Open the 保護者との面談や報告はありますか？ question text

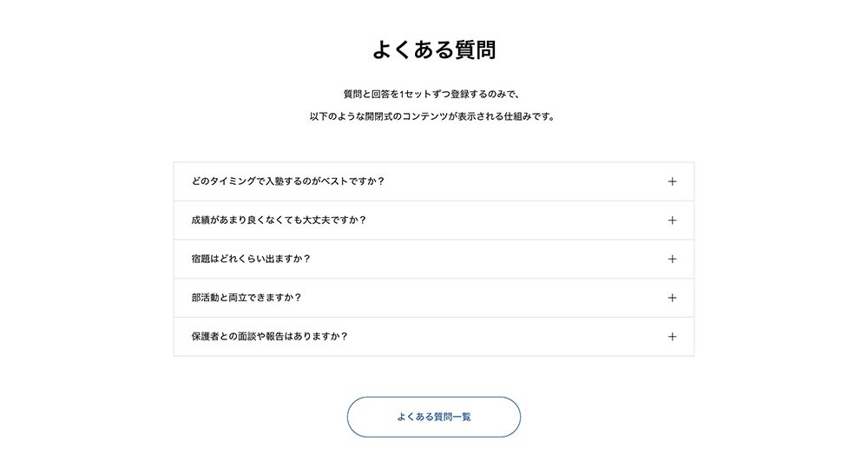click(x=269, y=337)
